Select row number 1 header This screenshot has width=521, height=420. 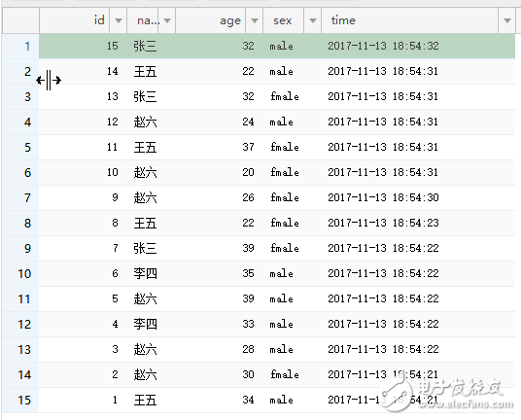click(20, 46)
